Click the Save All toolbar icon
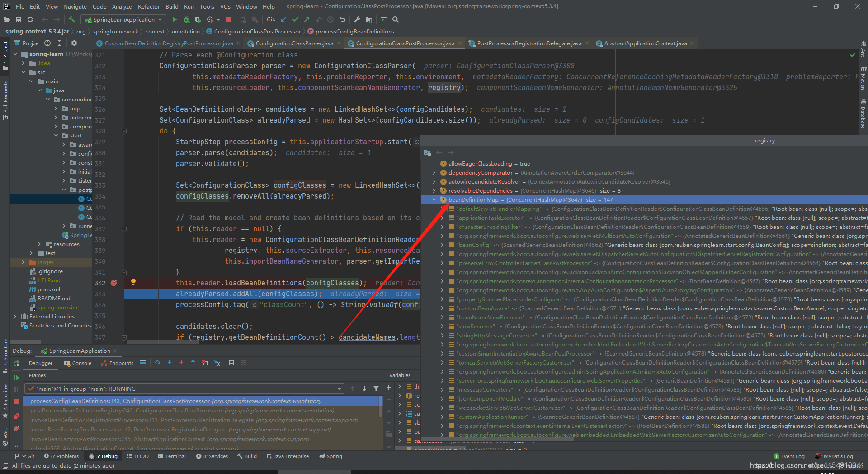 (x=19, y=19)
